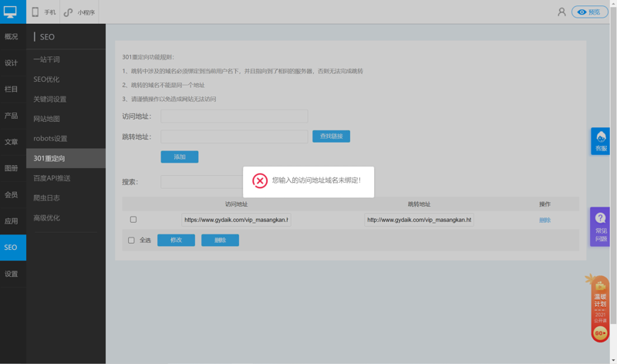617x364 pixels.
Task: Click the 添加 add button
Action: pos(179,157)
